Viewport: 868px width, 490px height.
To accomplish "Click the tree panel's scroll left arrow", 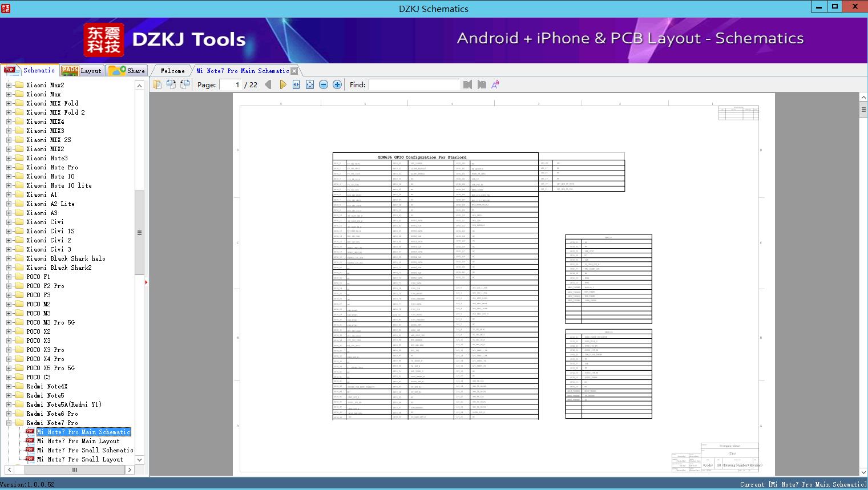I will 9,469.
